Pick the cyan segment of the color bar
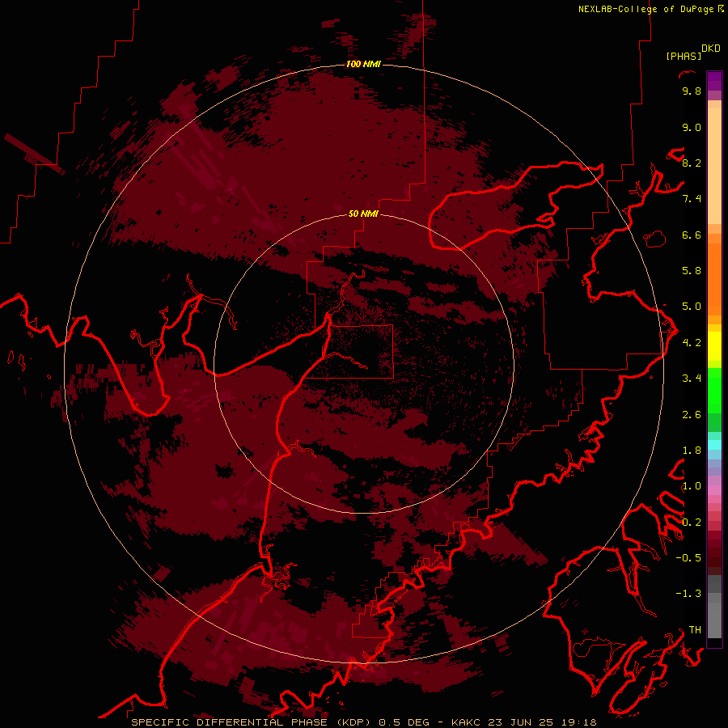728x728 pixels. [714, 445]
